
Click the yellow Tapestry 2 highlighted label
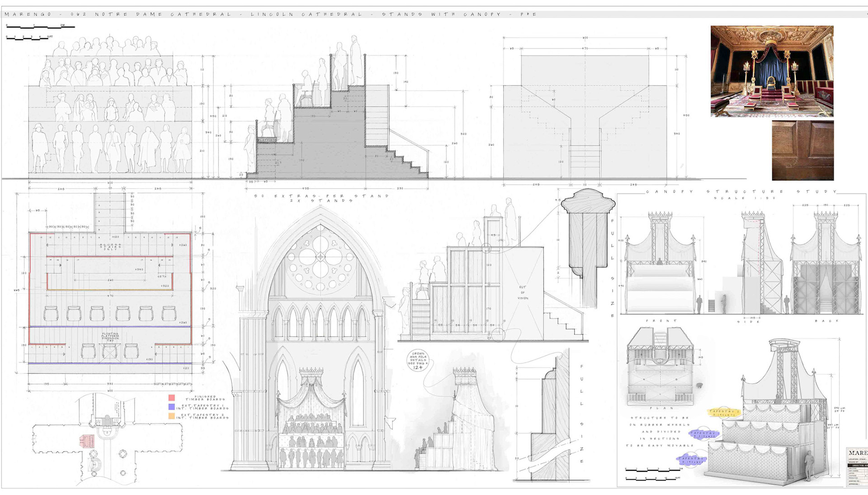tap(725, 412)
